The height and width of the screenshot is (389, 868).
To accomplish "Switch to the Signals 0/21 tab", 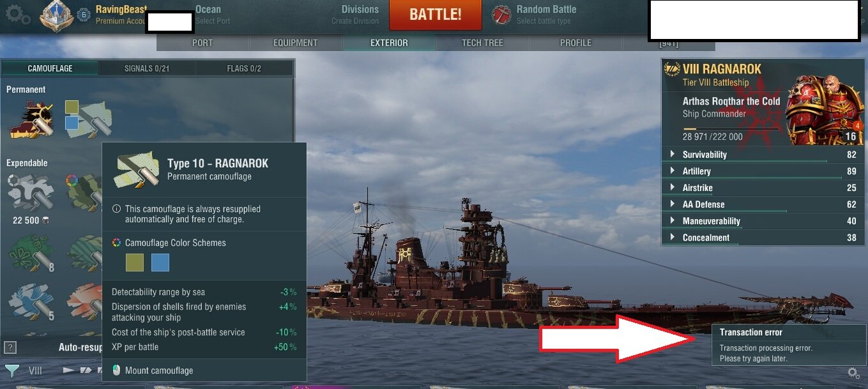I will coord(148,68).
